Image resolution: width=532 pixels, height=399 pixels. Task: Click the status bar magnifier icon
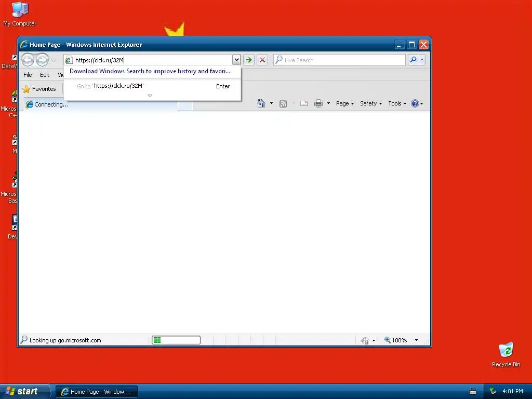pyautogui.click(x=24, y=340)
